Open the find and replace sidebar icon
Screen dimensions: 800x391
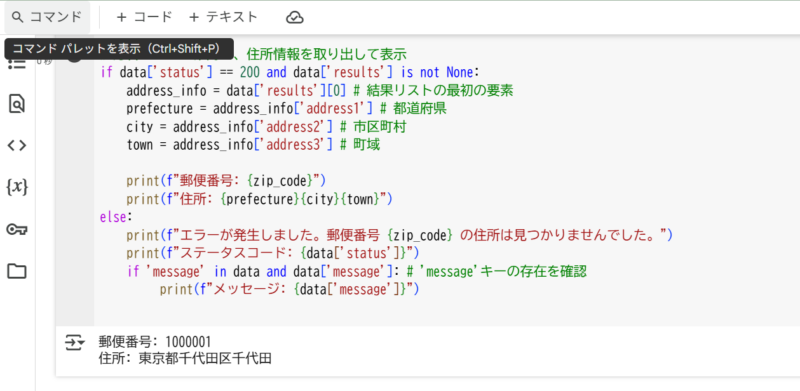(17, 104)
